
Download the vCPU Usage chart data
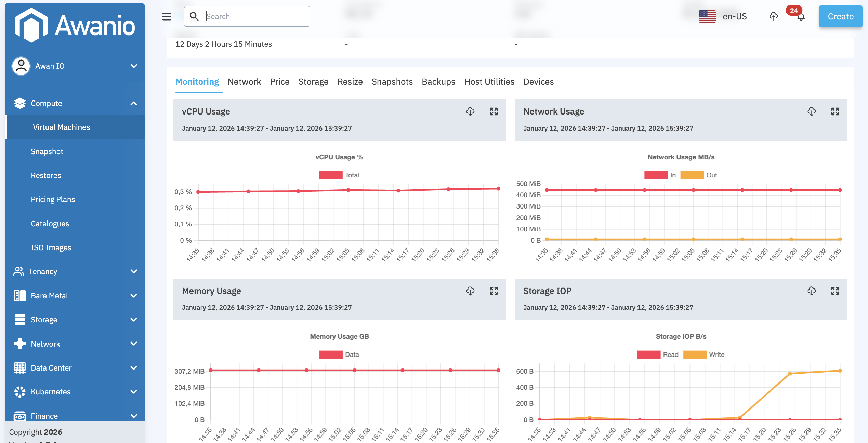[470, 111]
